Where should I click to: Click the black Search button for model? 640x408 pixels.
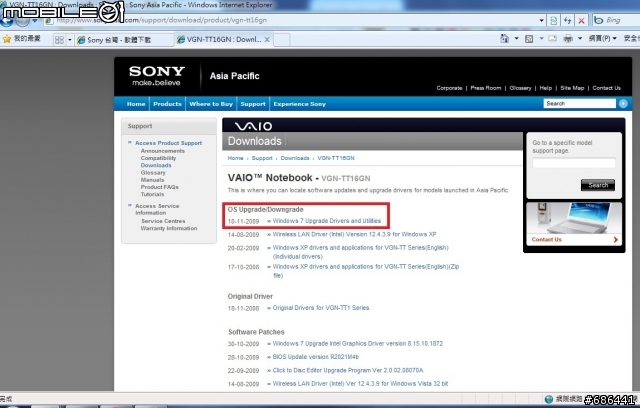coord(598,185)
